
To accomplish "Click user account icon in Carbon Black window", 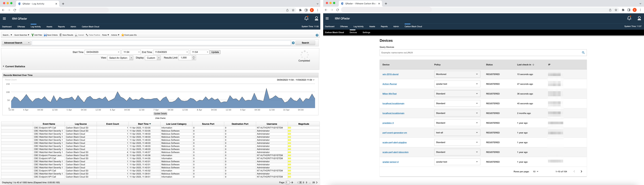I will point(639,18).
